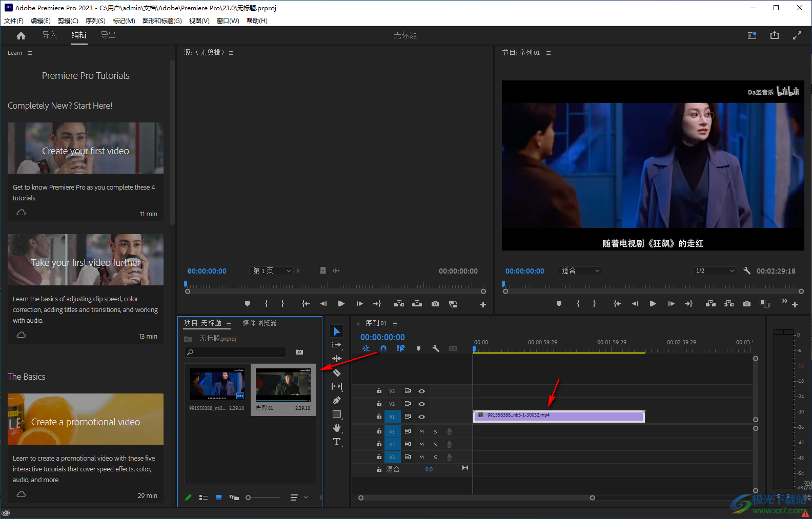Open sort icons dropdown in project panel
The height and width of the screenshot is (519, 812).
tap(299, 497)
